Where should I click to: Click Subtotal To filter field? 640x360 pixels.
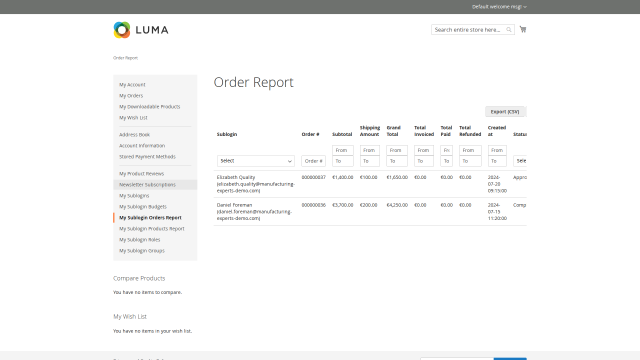pos(343,161)
